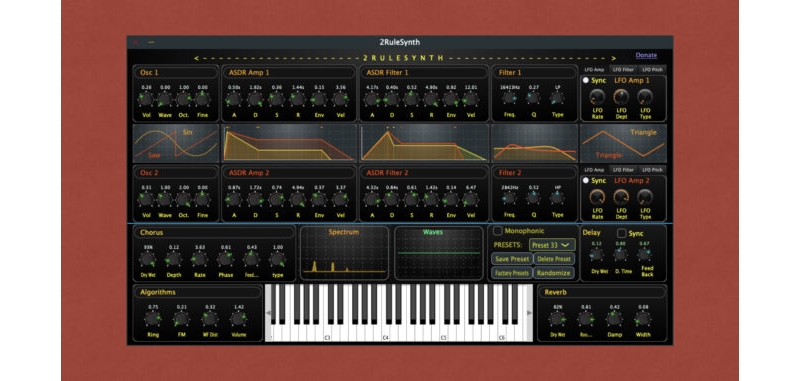Click the LFO Amp 1 Dept knob
The width and height of the screenshot is (800, 381).
(621, 97)
